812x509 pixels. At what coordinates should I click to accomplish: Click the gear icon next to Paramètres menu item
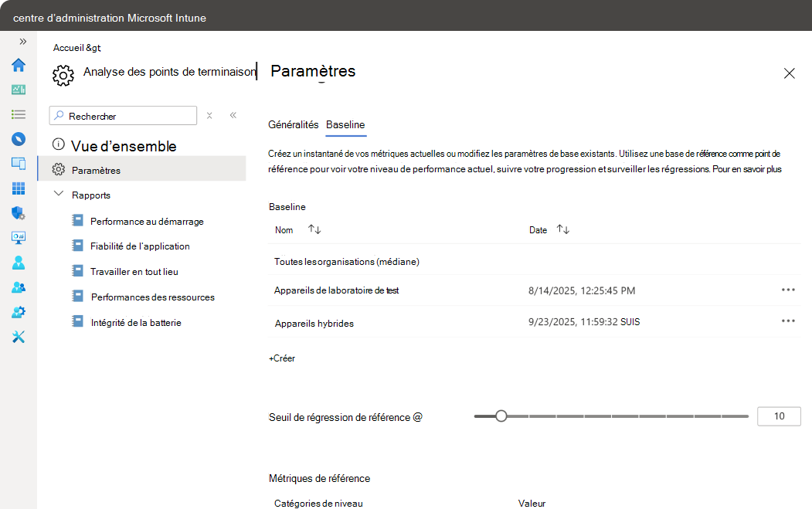[59, 169]
